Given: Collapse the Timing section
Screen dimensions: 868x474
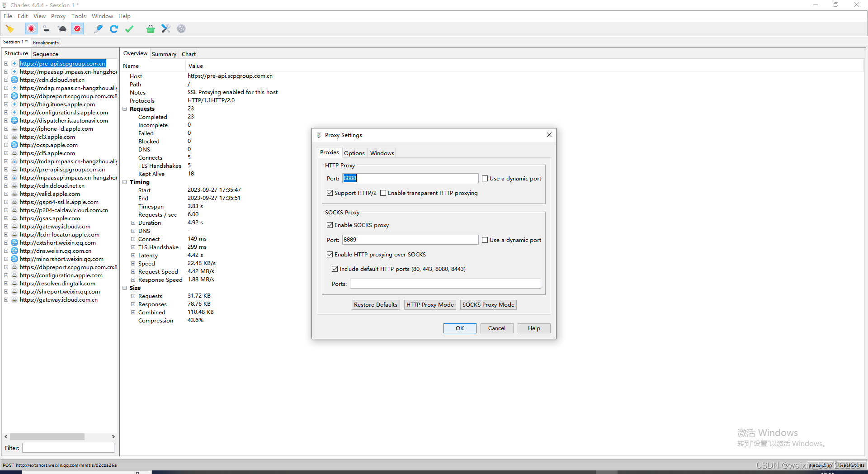Looking at the screenshot, I should [x=125, y=182].
